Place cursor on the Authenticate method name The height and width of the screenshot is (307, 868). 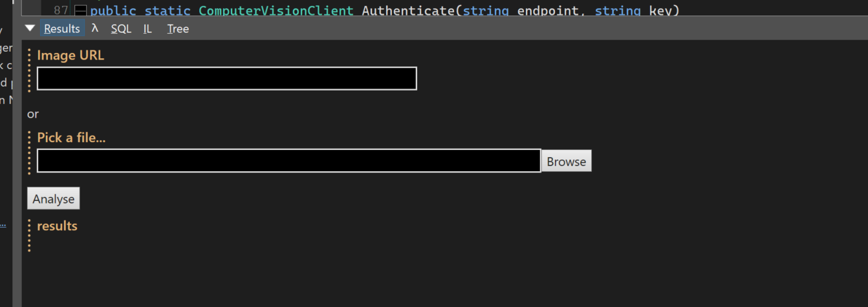409,10
